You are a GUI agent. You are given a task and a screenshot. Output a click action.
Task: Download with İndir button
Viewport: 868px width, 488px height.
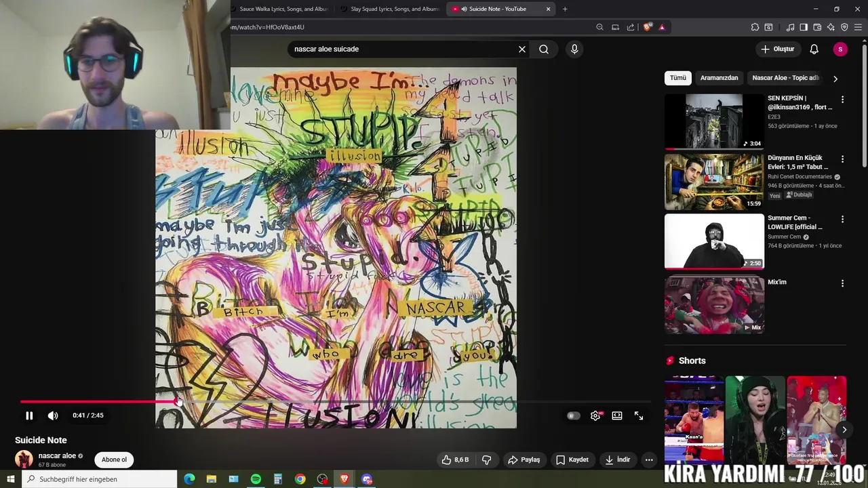click(x=618, y=460)
